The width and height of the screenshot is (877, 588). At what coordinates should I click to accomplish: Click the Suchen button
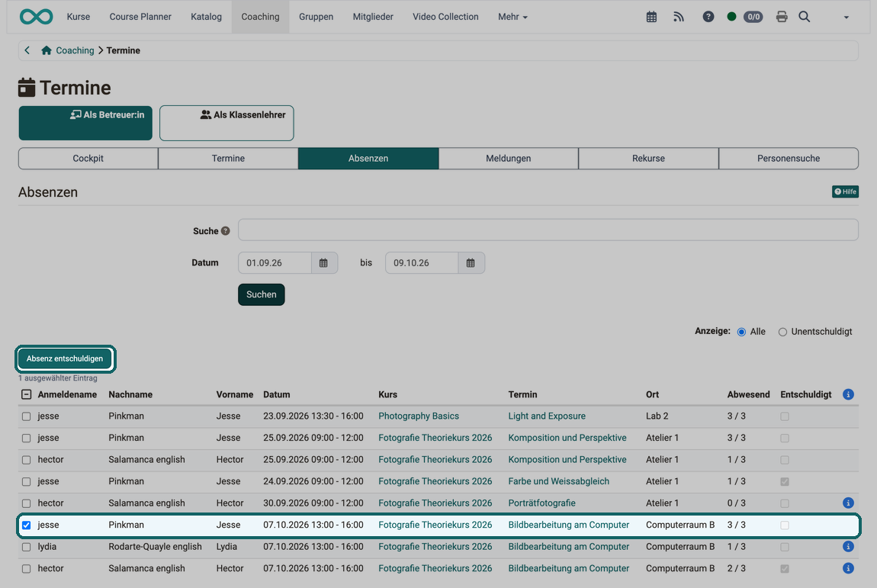(x=262, y=295)
